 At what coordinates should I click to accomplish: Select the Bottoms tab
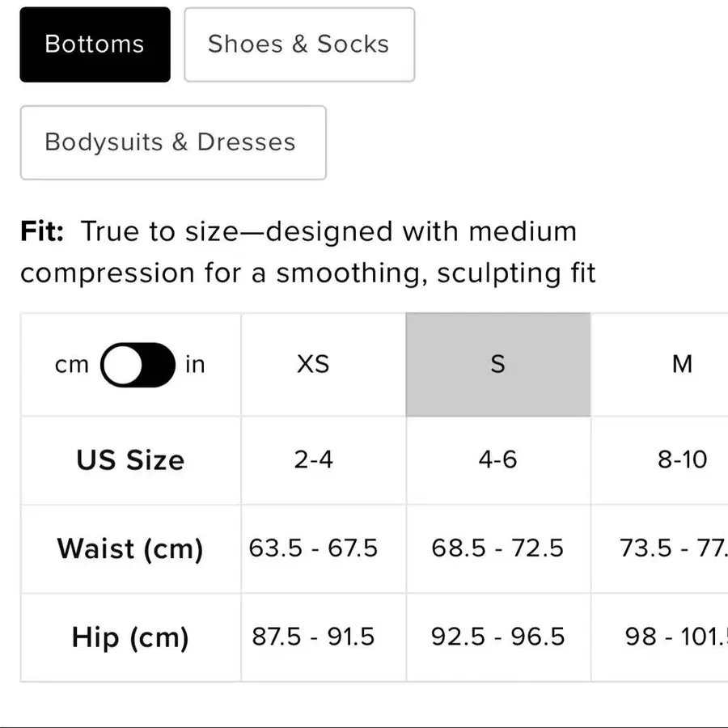[95, 44]
